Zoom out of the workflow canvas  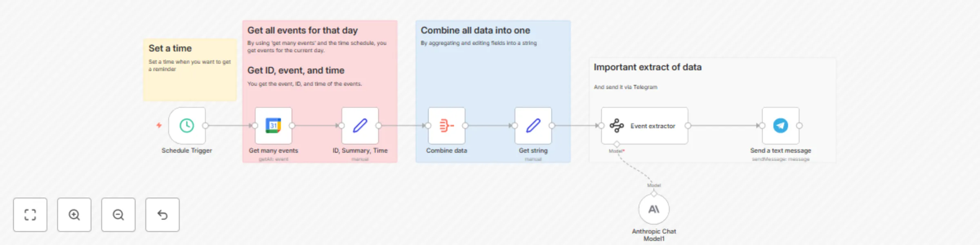118,215
